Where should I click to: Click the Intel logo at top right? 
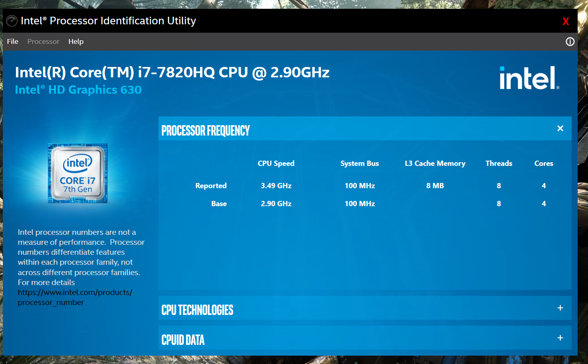click(x=529, y=78)
